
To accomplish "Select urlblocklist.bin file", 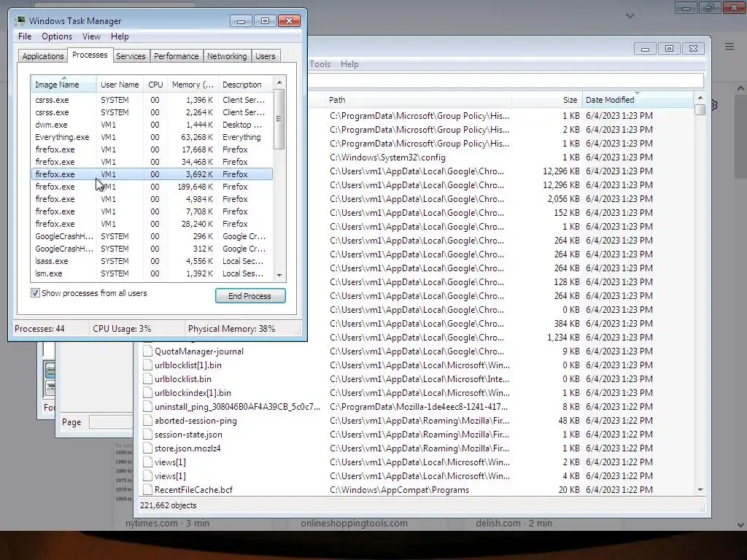I will tap(183, 379).
